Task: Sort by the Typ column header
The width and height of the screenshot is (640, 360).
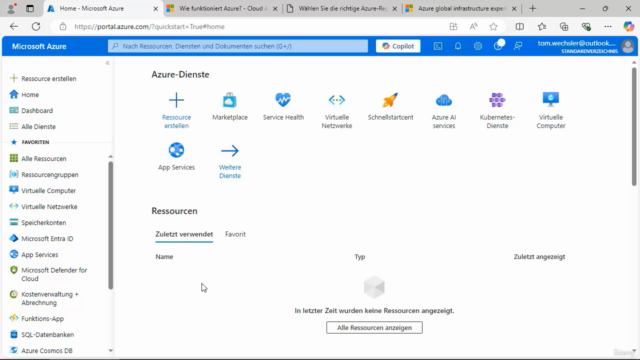Action: click(x=360, y=257)
